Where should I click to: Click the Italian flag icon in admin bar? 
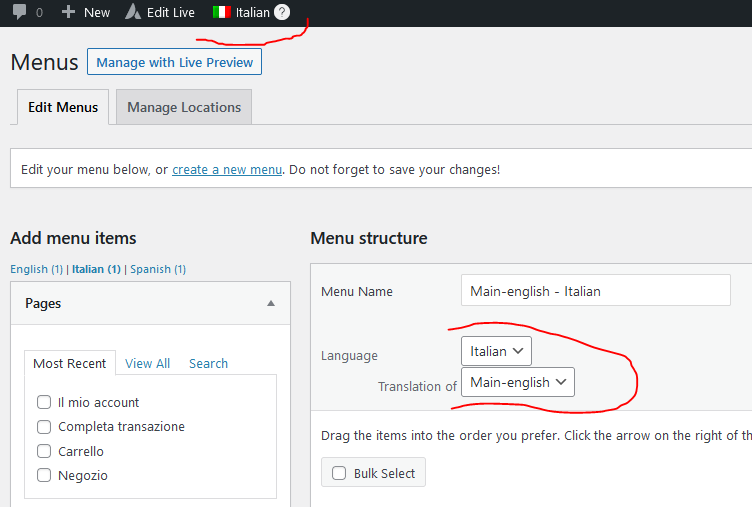222,12
